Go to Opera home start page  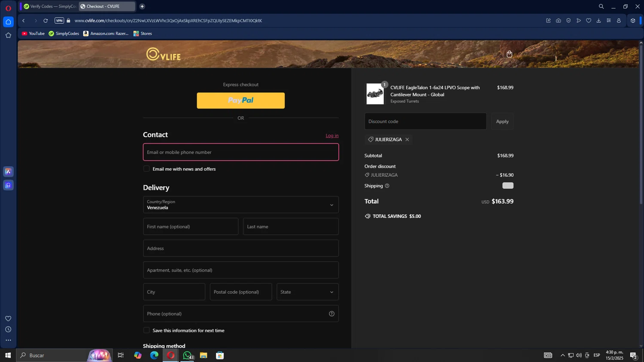click(8, 22)
